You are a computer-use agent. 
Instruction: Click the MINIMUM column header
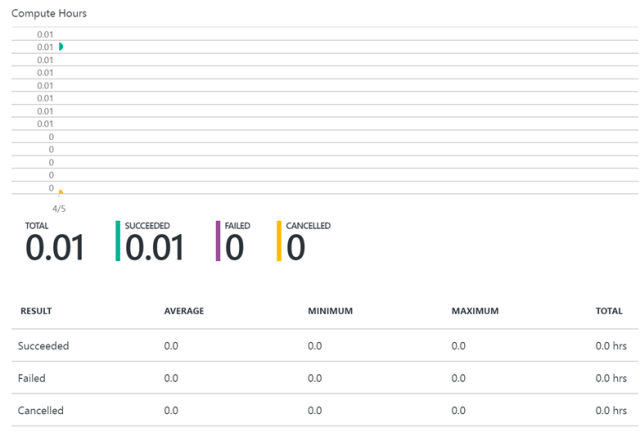point(330,311)
